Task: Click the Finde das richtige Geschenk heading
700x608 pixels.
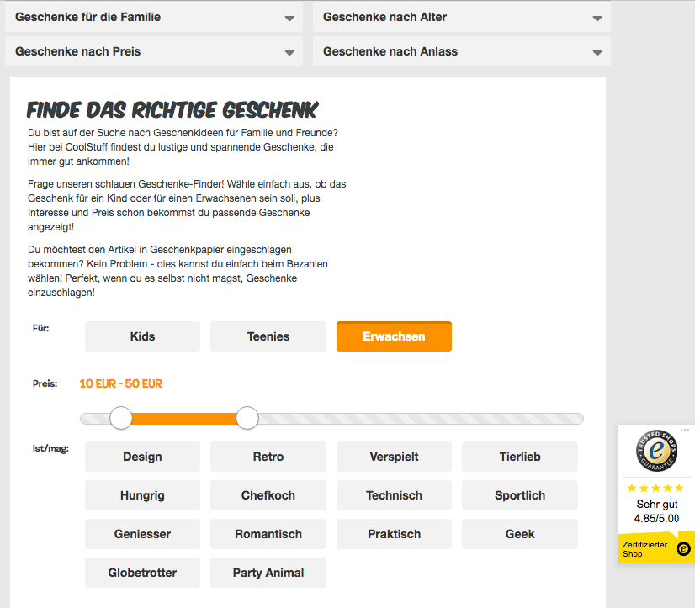Action: (172, 109)
